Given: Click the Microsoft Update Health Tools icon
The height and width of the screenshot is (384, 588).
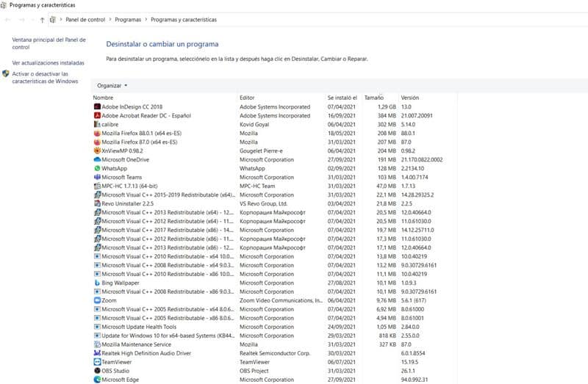Looking at the screenshot, I should click(97, 327).
